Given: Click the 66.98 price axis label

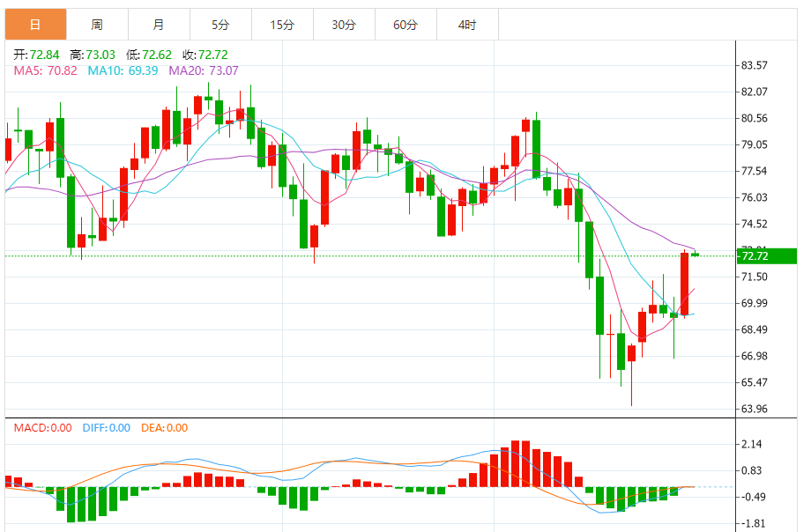Looking at the screenshot, I should click(x=754, y=356).
